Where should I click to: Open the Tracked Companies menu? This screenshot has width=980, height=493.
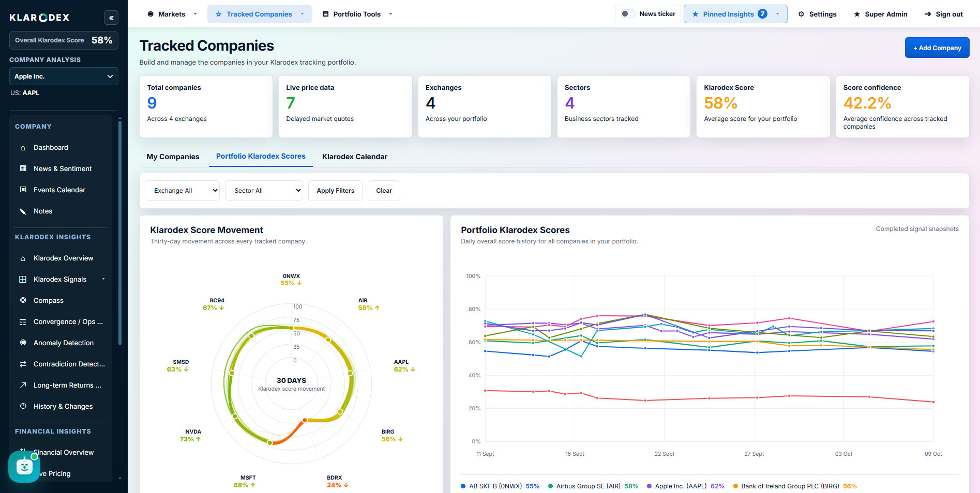pos(260,14)
